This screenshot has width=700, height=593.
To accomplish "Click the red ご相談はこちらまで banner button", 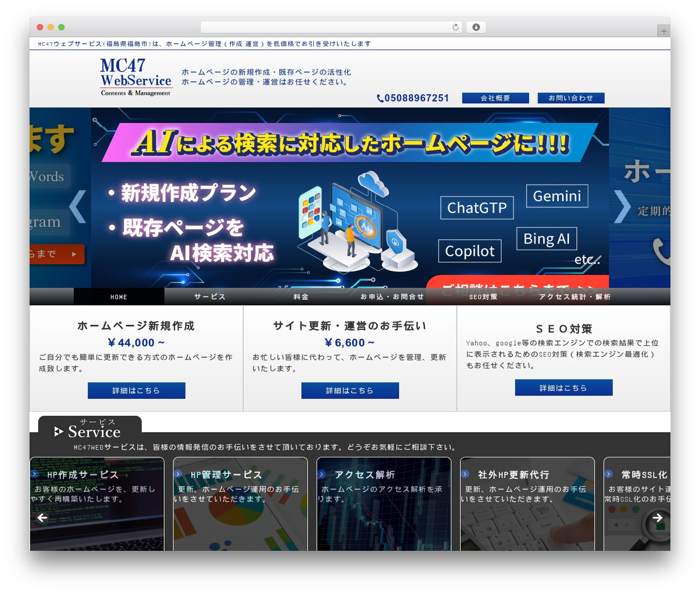I will click(517, 282).
